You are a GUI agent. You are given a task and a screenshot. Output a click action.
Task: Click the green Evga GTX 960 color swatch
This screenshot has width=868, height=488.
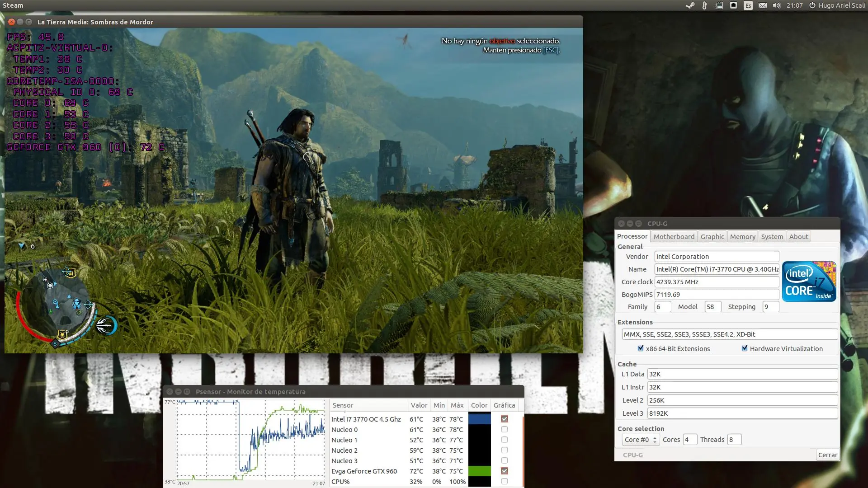[479, 471]
